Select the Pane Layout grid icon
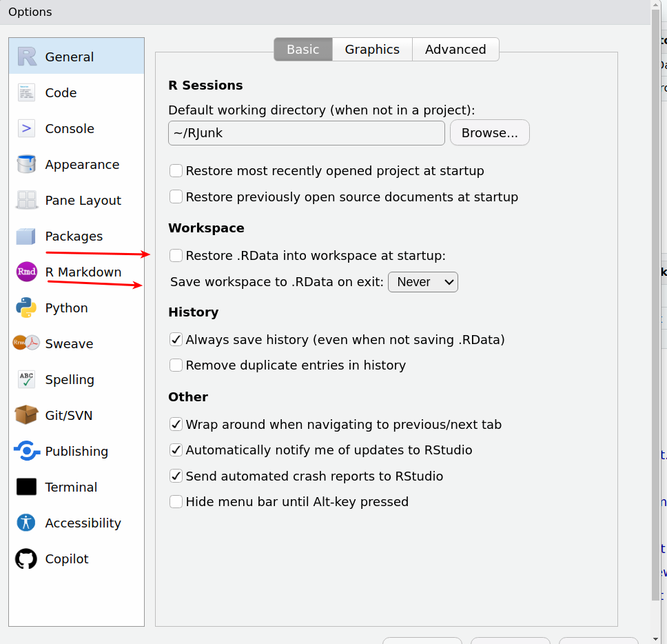 coord(27,200)
